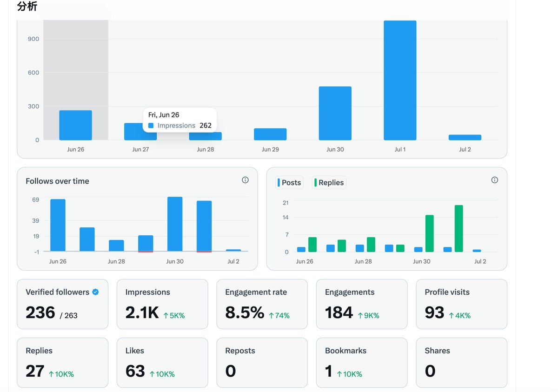Open the Shares 0 card

(x=462, y=363)
